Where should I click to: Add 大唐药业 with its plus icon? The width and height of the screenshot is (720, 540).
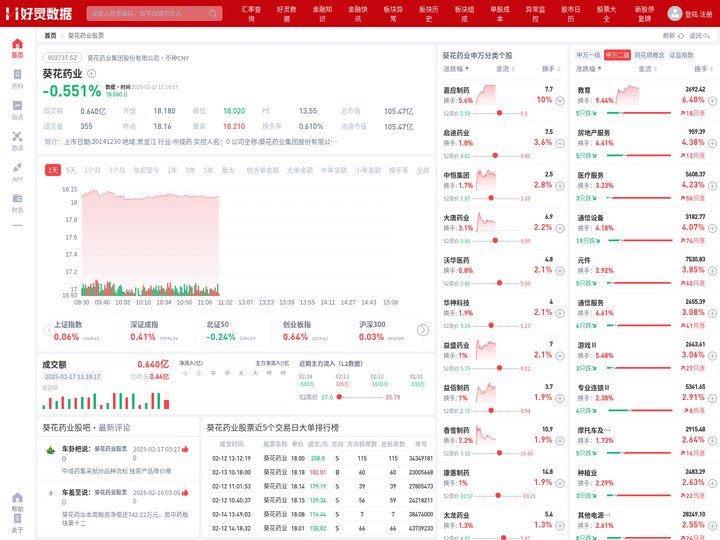click(x=560, y=228)
